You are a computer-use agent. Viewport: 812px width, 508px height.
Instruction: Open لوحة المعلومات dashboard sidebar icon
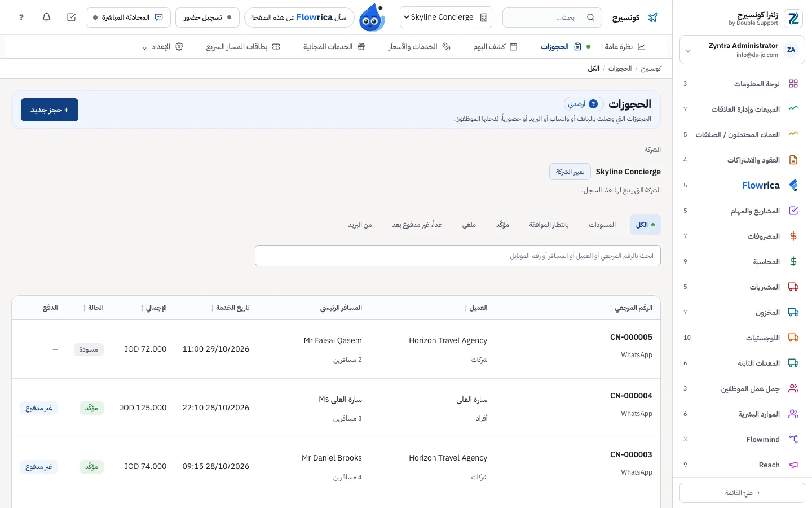tap(793, 84)
